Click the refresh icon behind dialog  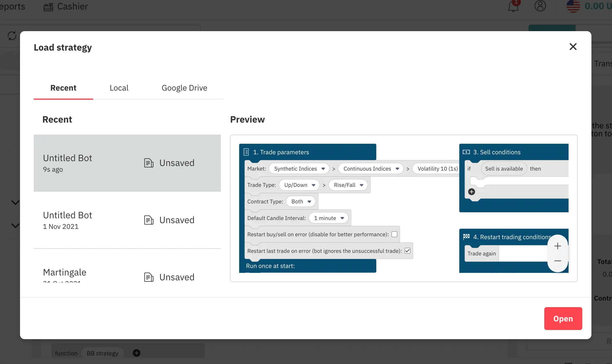tap(12, 36)
